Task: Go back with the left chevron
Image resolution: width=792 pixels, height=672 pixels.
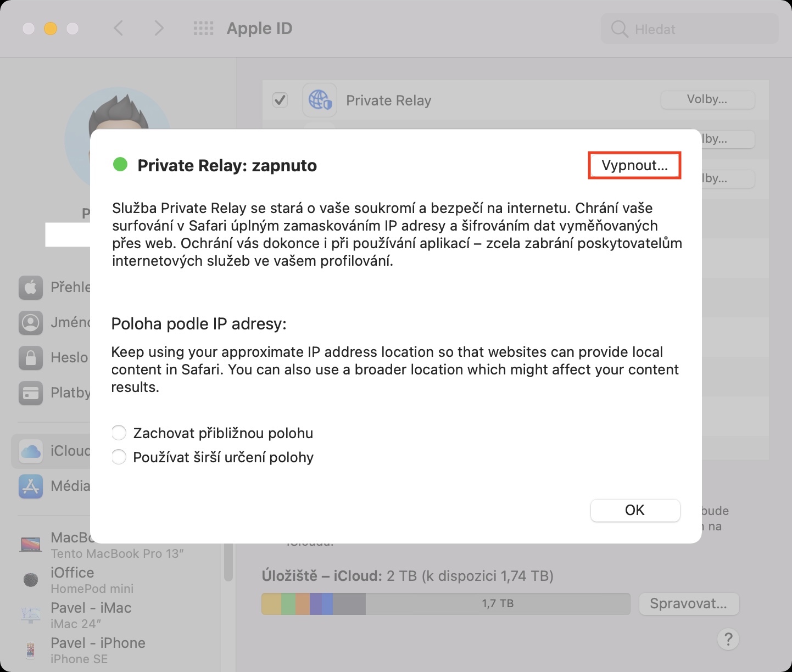Action: [x=118, y=28]
